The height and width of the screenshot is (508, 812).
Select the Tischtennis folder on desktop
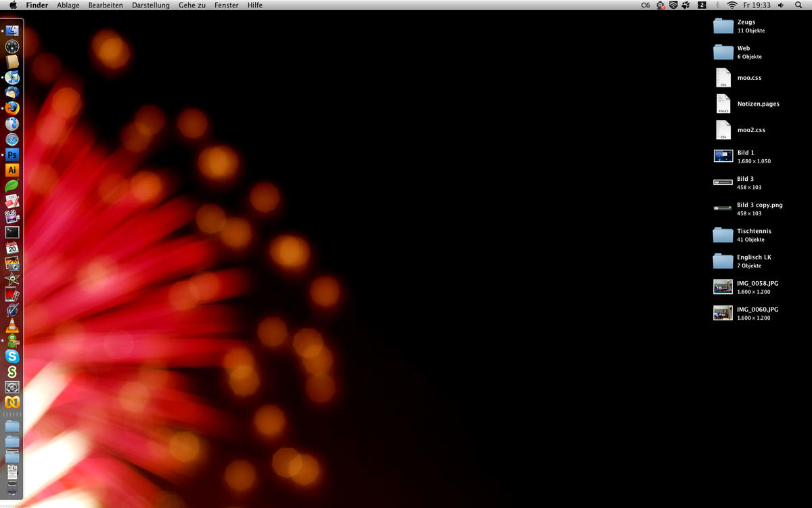[x=723, y=235]
